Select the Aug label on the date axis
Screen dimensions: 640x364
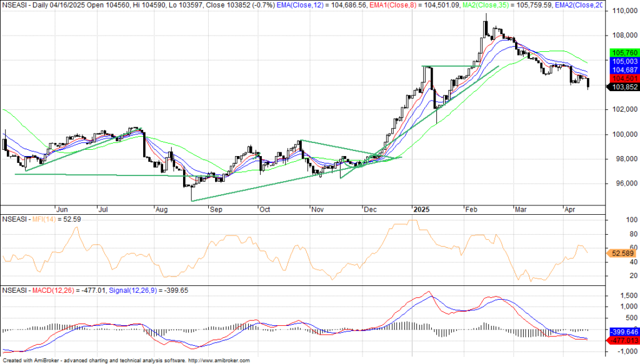click(x=161, y=210)
